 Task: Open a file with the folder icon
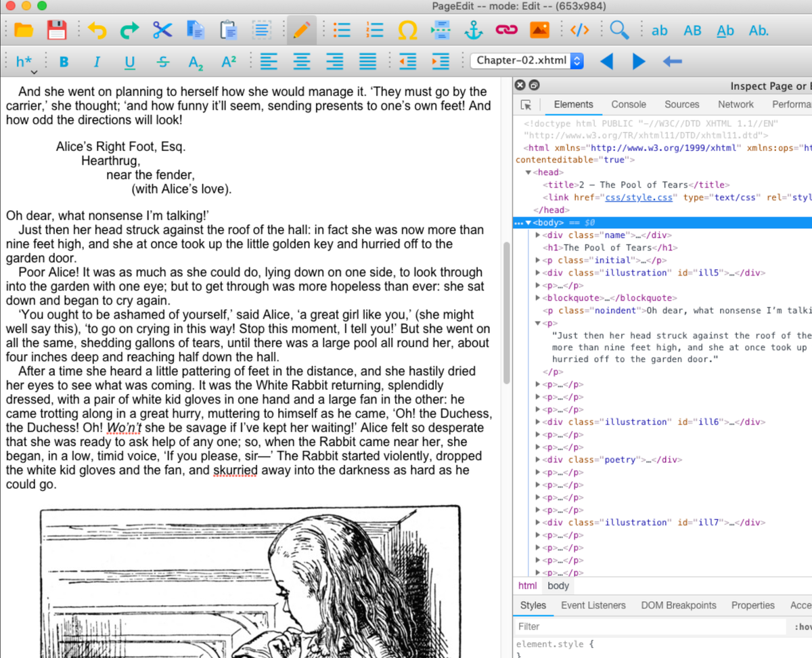[x=24, y=30]
